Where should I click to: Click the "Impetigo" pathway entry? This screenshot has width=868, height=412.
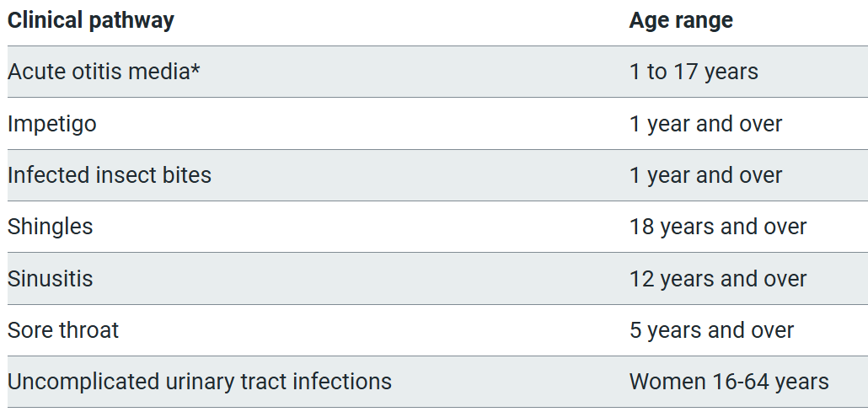click(x=52, y=124)
